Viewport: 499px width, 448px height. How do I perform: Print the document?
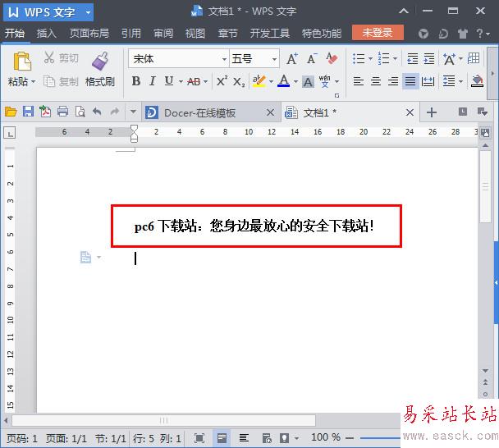(62, 112)
